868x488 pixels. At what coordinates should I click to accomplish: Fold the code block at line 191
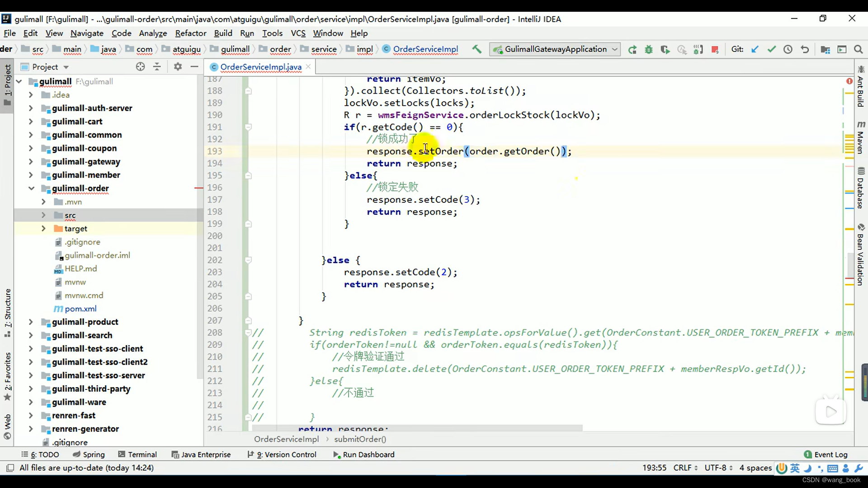pyautogui.click(x=248, y=127)
